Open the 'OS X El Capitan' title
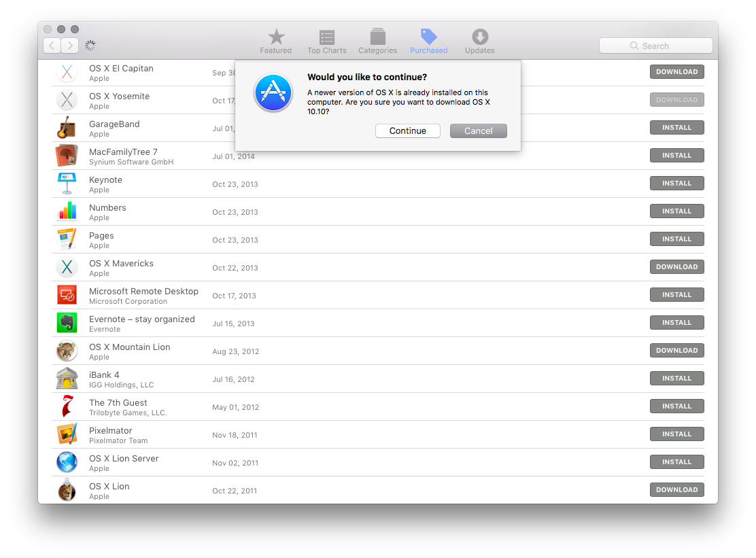Image resolution: width=756 pixels, height=558 pixels. [x=121, y=69]
